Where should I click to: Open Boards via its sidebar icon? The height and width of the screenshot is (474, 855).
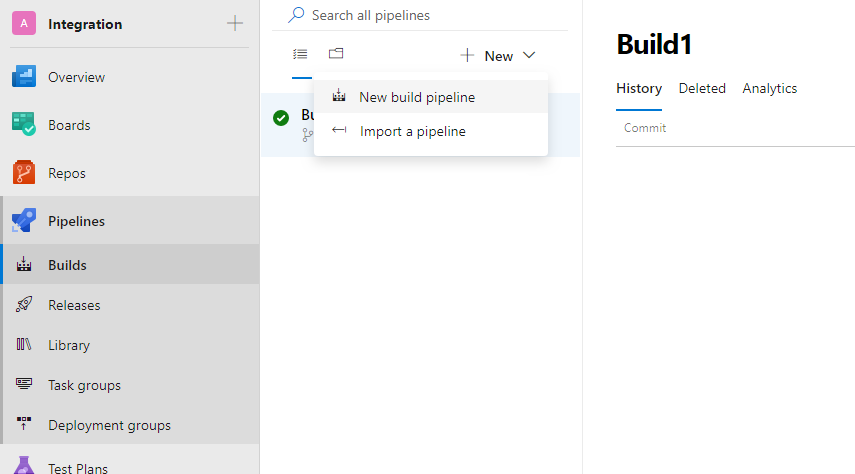[24, 125]
